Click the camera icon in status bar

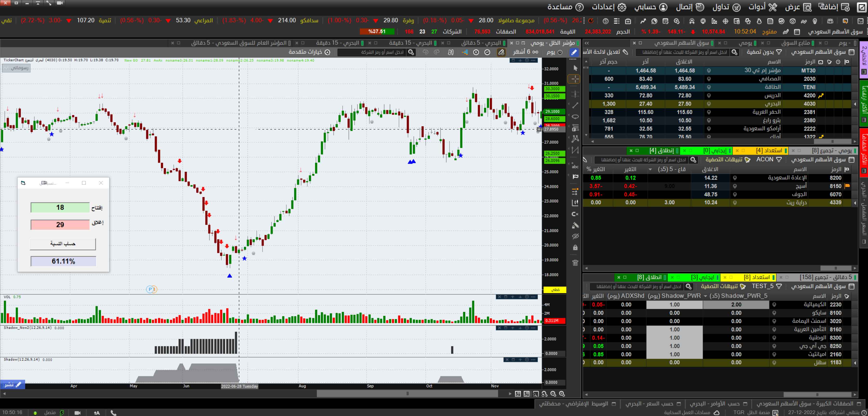point(77,413)
